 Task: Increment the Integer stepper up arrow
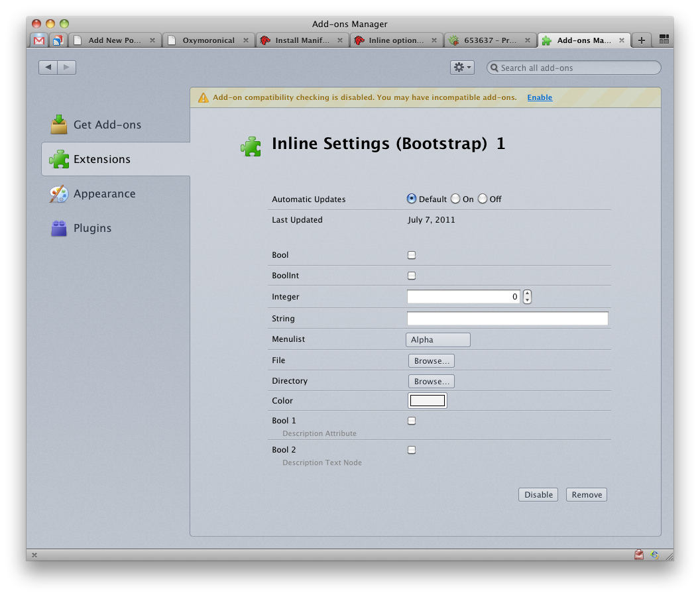pyautogui.click(x=527, y=293)
